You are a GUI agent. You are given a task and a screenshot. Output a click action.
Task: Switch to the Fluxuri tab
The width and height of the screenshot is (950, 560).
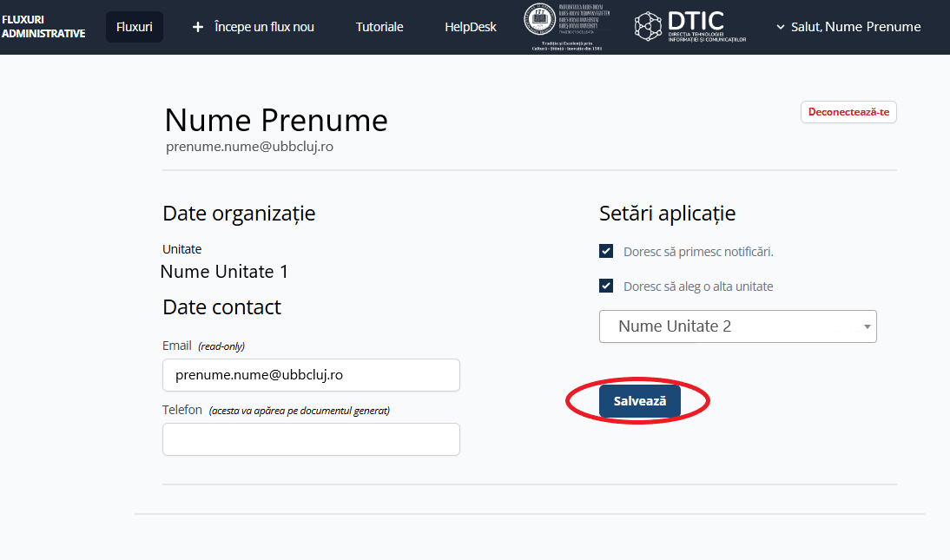pos(135,27)
